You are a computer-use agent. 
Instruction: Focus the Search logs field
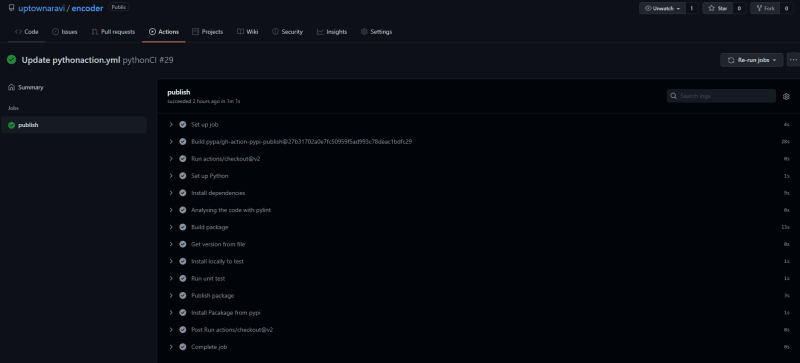point(721,96)
